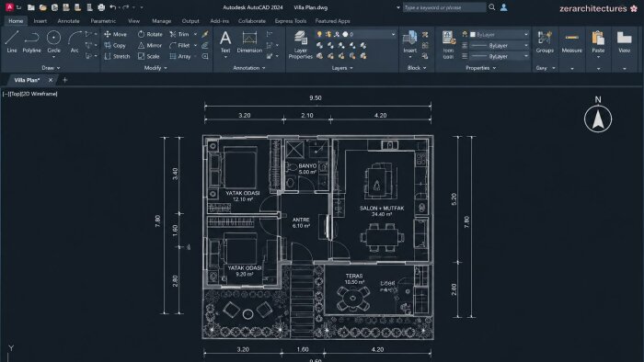Image resolution: width=644 pixels, height=362 pixels.
Task: Use the Stretch command
Action: [117, 56]
